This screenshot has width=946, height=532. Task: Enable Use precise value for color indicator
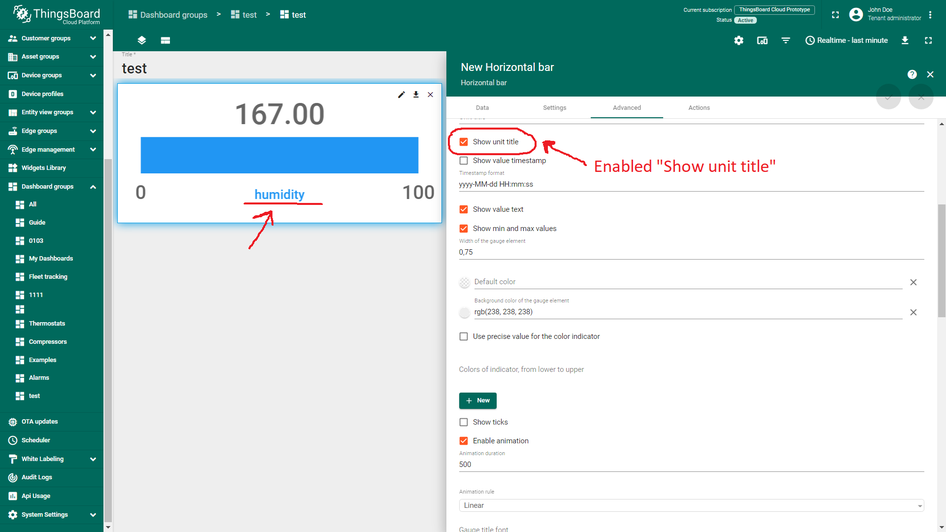[463, 337]
